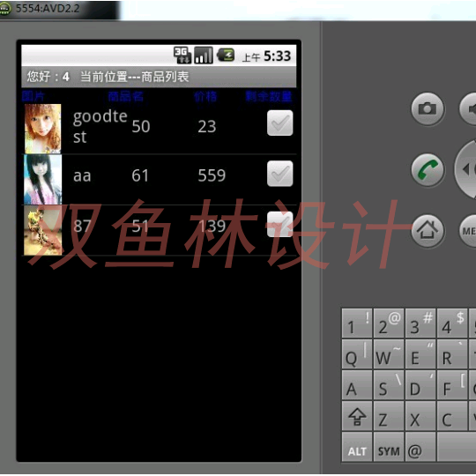The width and height of the screenshot is (476, 476).
Task: Click the emulator camera button
Action: coord(428,108)
